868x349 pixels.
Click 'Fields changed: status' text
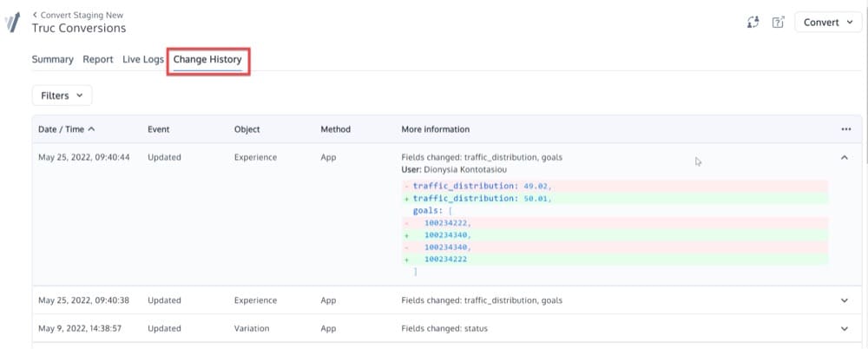pyautogui.click(x=444, y=328)
